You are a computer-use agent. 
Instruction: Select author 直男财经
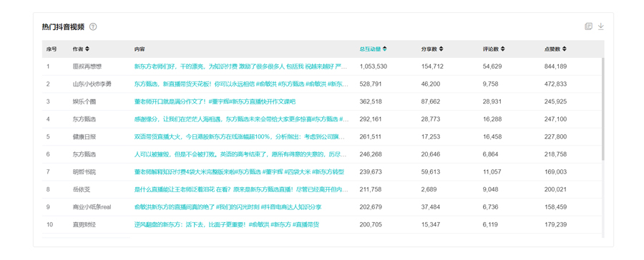pos(84,225)
